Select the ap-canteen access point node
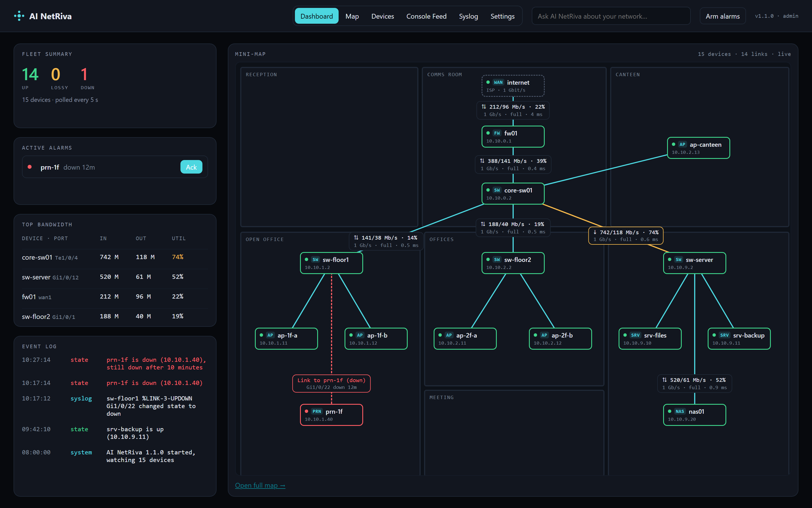 698,148
